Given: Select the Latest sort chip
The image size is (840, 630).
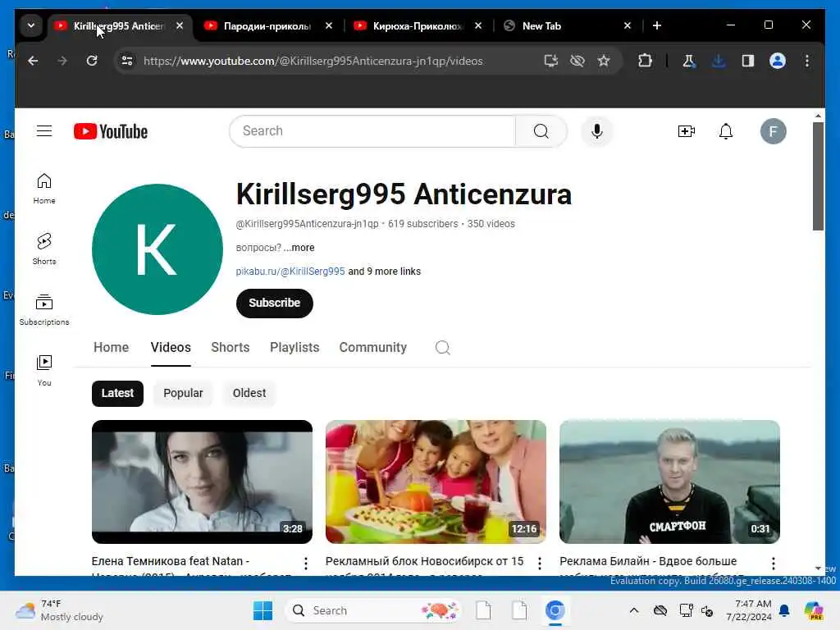Looking at the screenshot, I should 117,393.
